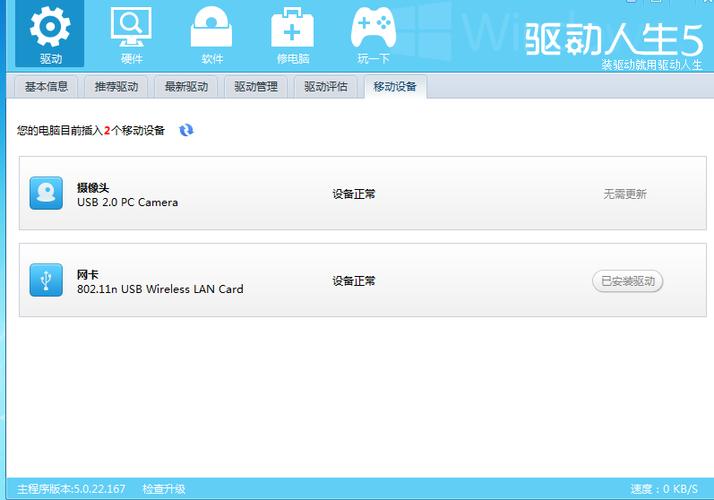Click the 网卡 device title
The image size is (714, 500).
tap(87, 275)
